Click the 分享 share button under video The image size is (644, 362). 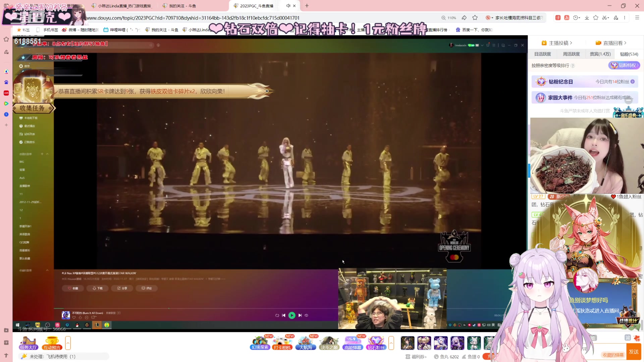[x=122, y=288]
